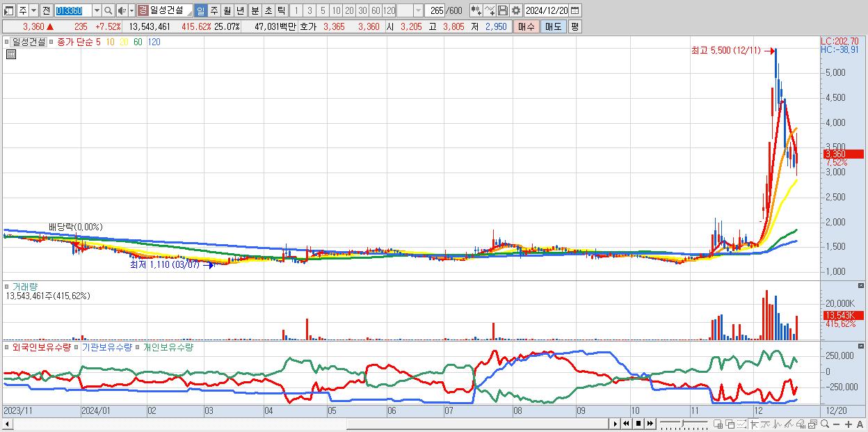Click the grid table icon below chart legend
Viewport: 868px width, 432px height.
[x=10, y=55]
